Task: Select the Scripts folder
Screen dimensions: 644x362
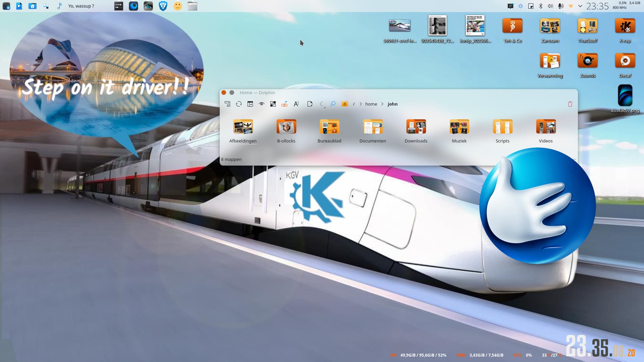Action: [502, 131]
